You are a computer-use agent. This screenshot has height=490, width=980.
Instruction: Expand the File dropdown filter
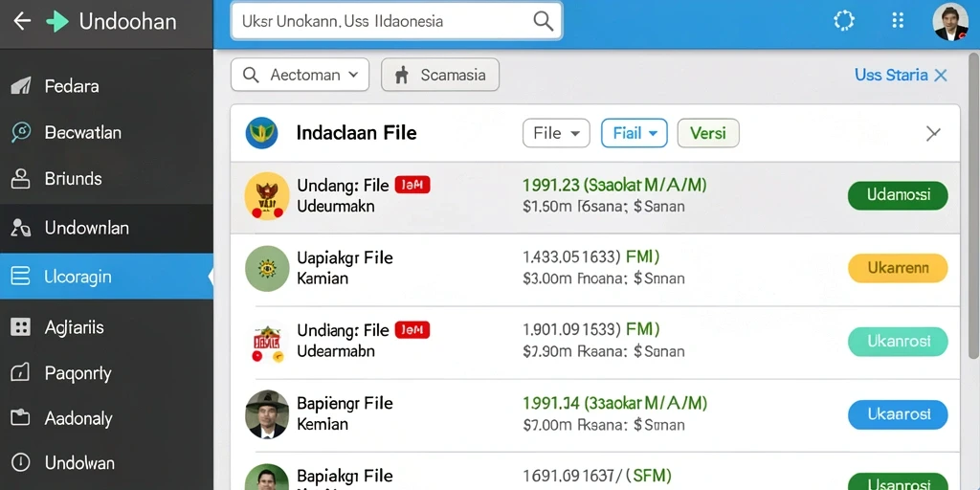point(556,133)
